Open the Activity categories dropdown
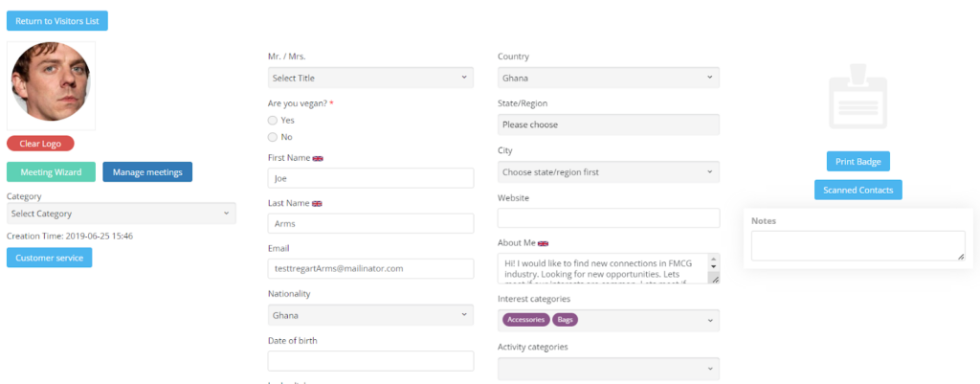 tap(608, 369)
